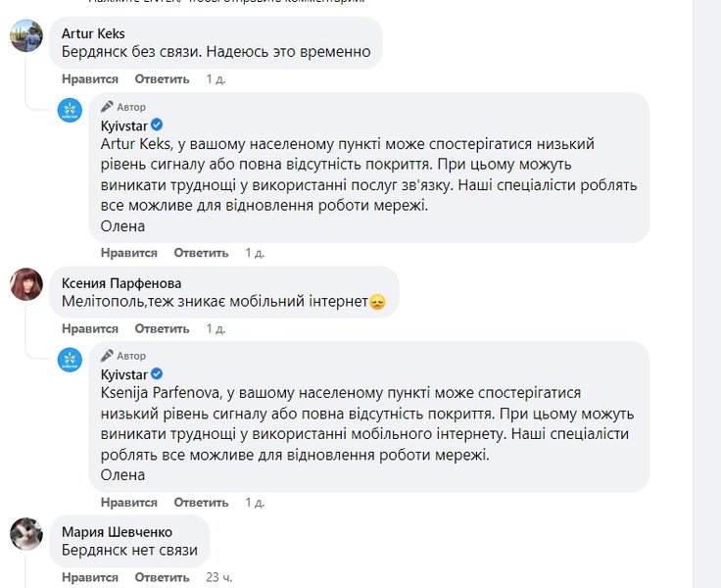
Task: Like first Kyivstar reply
Action: (x=128, y=253)
